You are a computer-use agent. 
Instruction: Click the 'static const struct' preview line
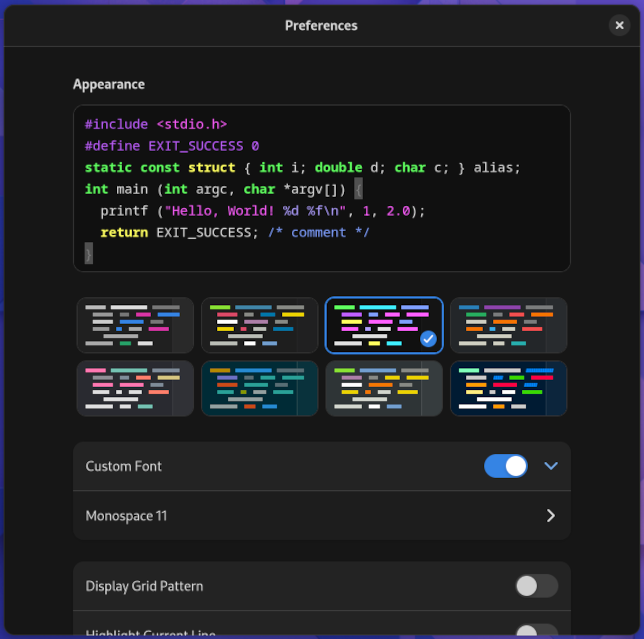pos(302,168)
